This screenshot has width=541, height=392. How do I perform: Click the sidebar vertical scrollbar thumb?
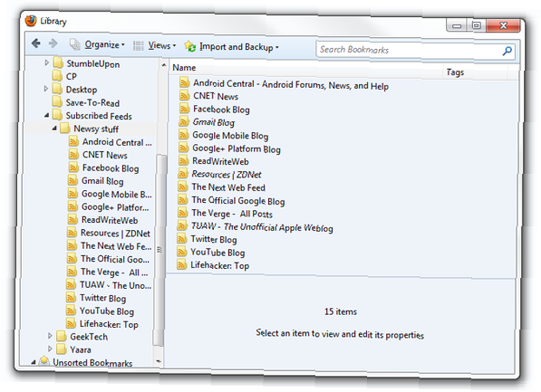pos(160,250)
